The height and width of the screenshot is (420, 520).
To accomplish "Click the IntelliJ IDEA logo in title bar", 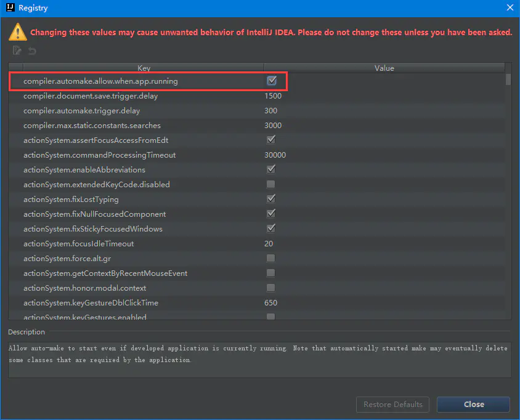I will click(x=10, y=7).
